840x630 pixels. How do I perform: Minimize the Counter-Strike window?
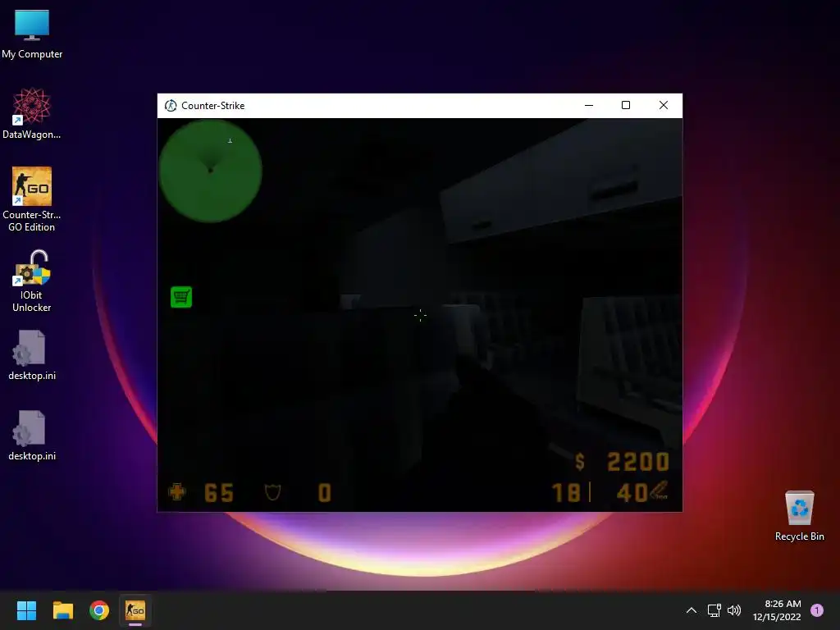589,106
